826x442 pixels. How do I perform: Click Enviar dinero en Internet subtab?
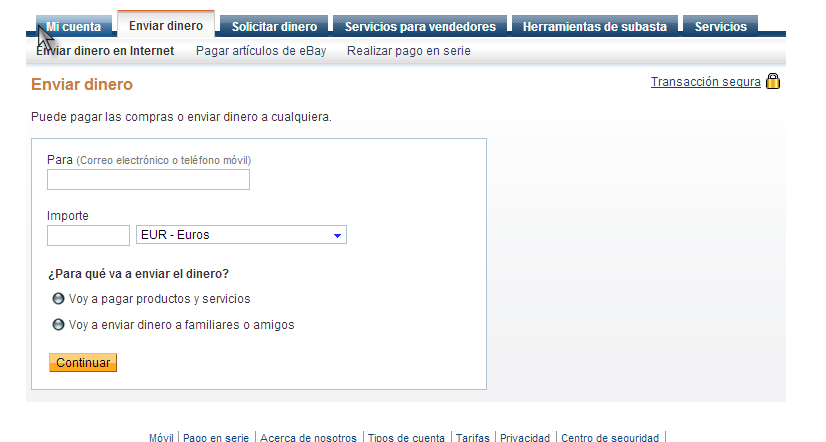coord(105,51)
